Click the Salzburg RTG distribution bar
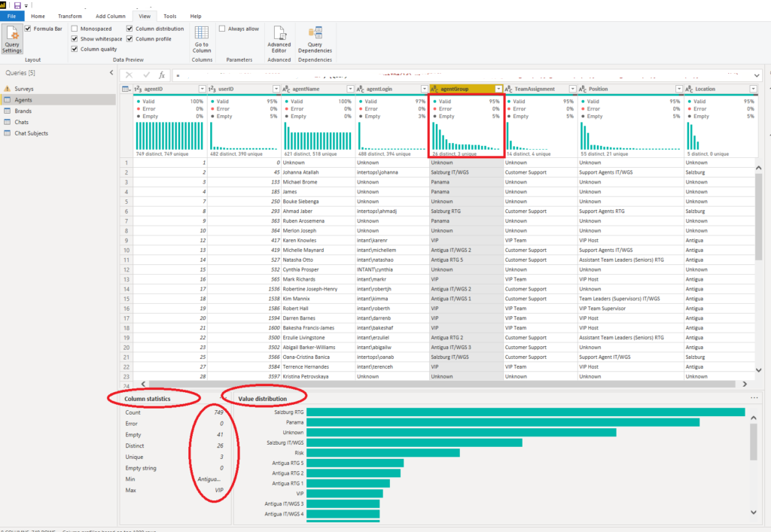This screenshot has width=771, height=532. tap(526, 412)
